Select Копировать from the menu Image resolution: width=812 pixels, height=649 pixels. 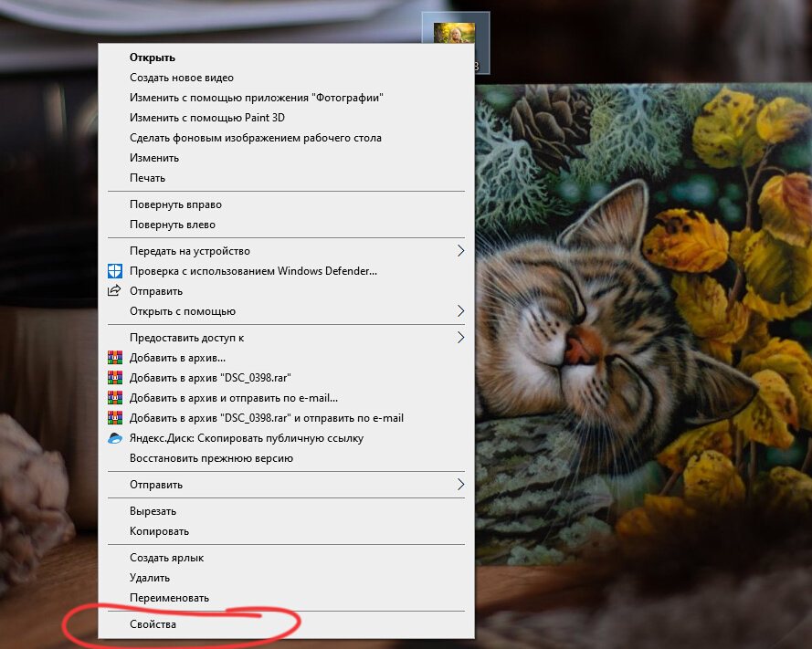point(286,531)
